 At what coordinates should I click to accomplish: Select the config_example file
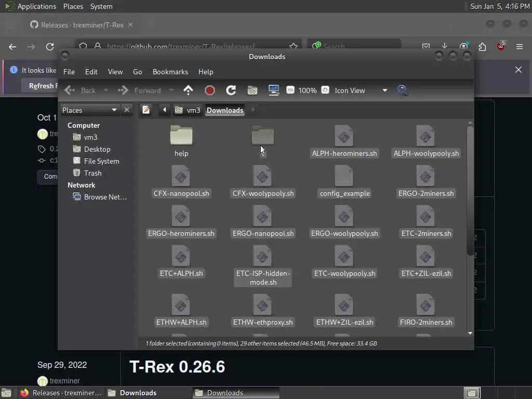pyautogui.click(x=344, y=181)
